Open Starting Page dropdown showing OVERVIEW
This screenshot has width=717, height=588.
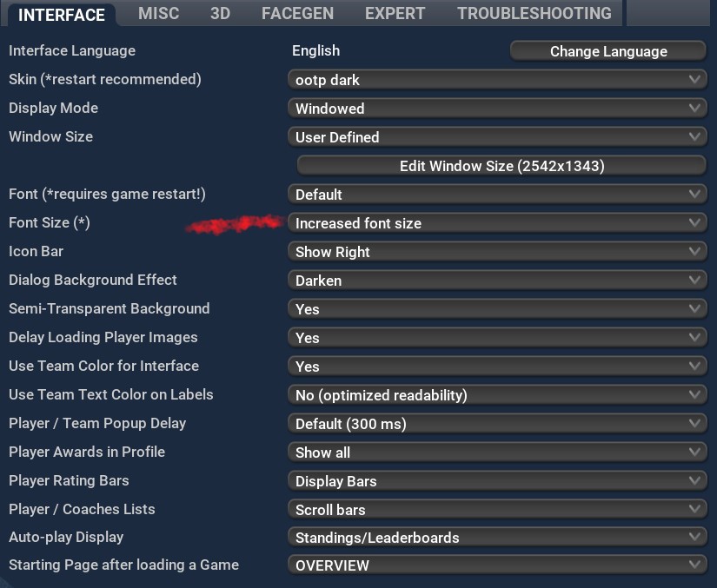point(497,565)
